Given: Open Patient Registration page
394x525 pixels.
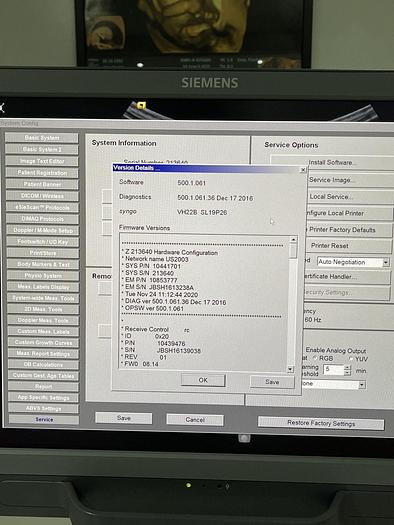Looking at the screenshot, I should (x=42, y=173).
